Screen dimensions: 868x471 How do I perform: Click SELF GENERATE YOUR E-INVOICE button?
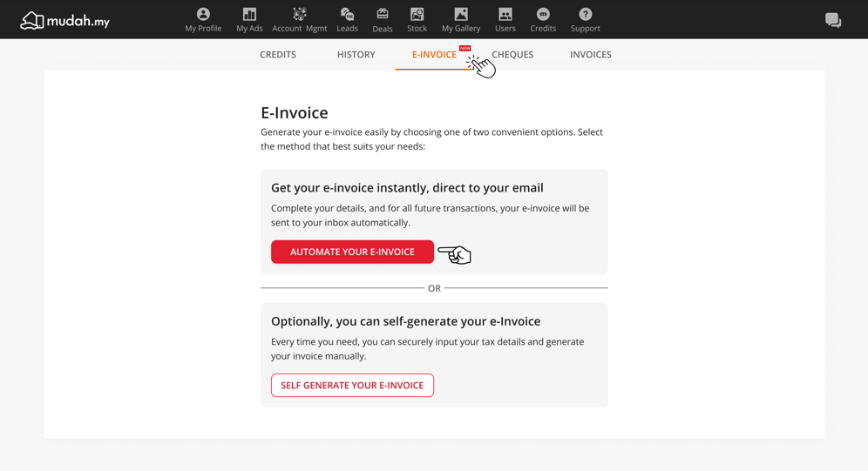click(352, 385)
